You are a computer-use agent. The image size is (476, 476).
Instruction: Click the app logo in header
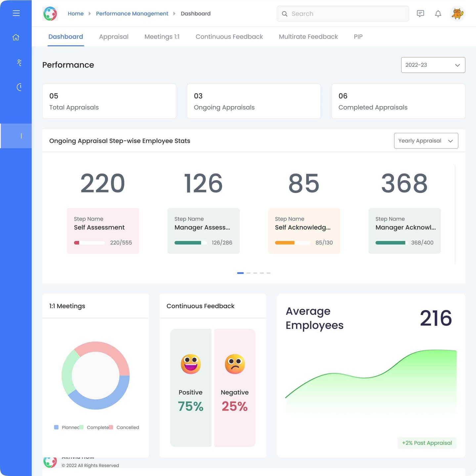[50, 14]
